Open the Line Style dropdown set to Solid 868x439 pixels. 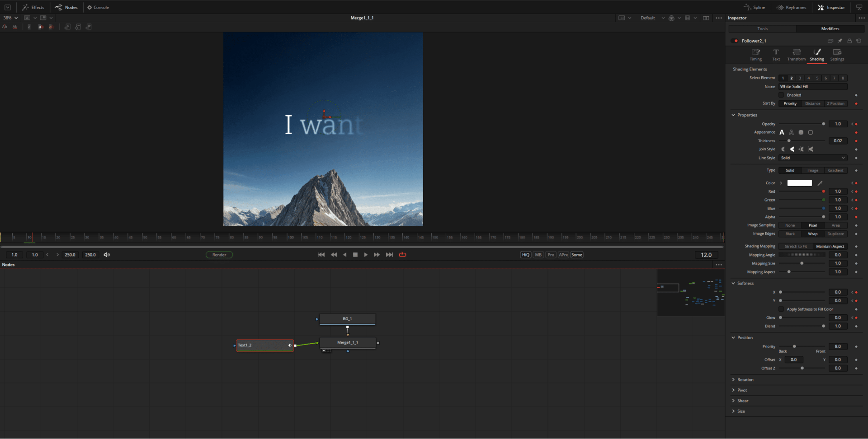point(812,158)
